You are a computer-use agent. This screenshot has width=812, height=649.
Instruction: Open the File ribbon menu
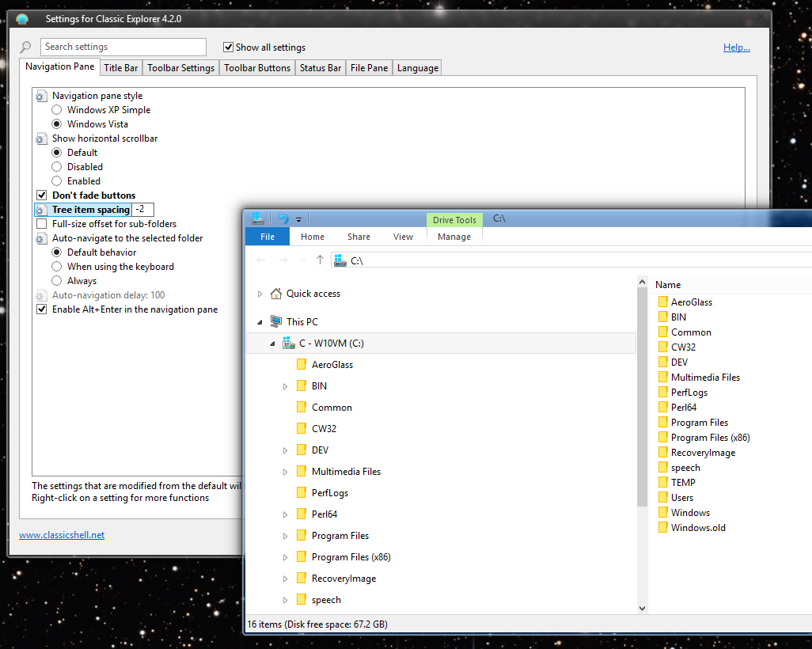(268, 237)
